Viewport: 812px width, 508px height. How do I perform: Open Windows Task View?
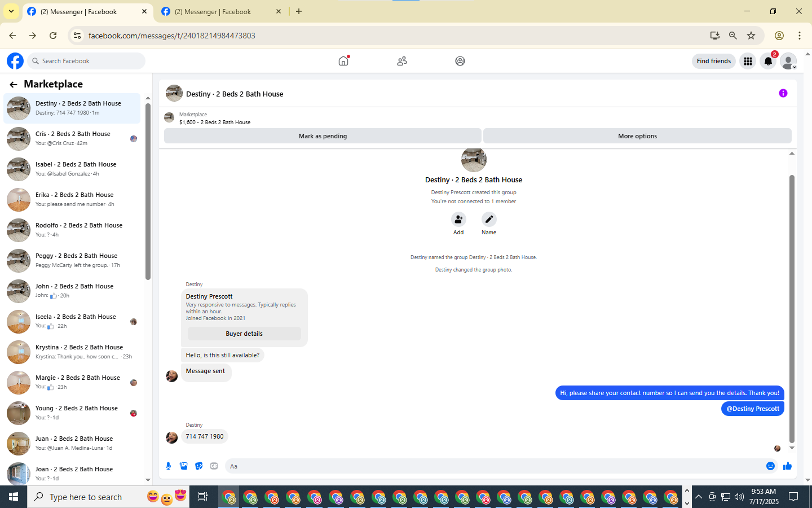[203, 497]
